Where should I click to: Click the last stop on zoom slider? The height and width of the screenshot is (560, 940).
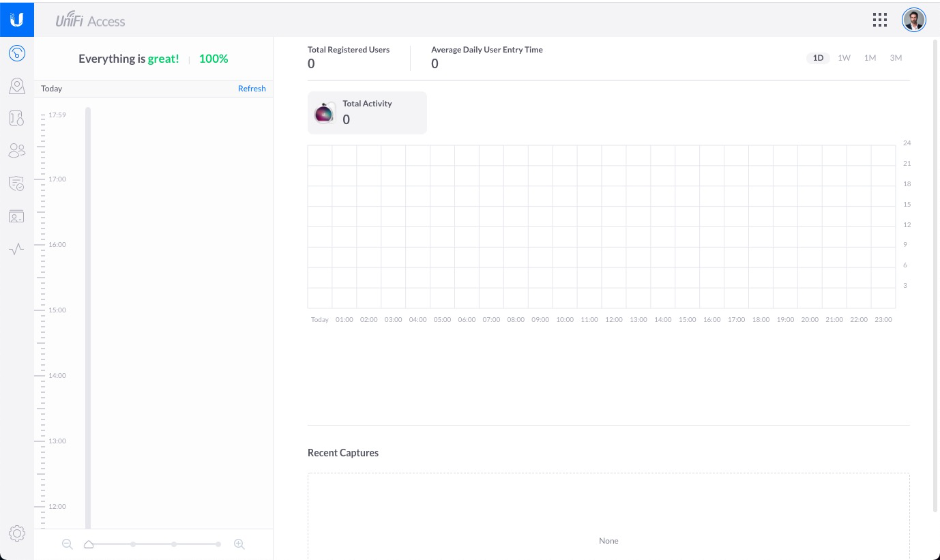coord(218,544)
